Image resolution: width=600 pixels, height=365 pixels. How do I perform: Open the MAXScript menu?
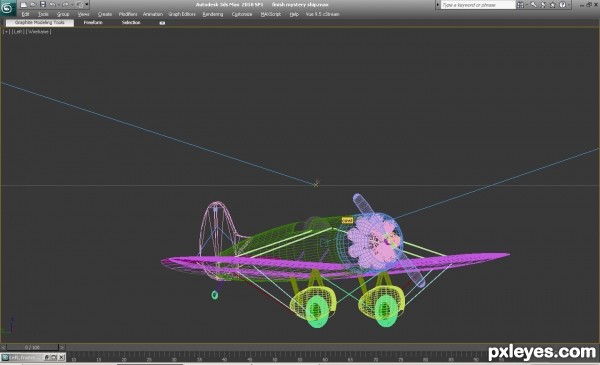click(271, 14)
